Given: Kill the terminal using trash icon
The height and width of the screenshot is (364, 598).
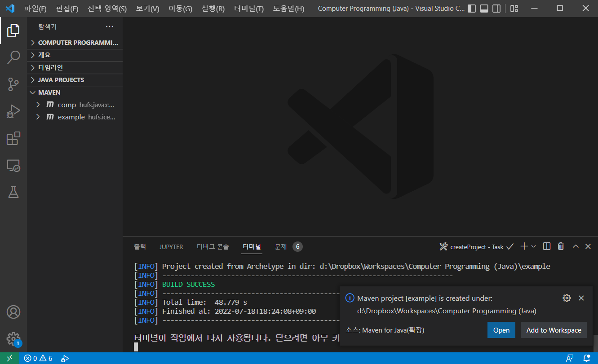Looking at the screenshot, I should [561, 246].
